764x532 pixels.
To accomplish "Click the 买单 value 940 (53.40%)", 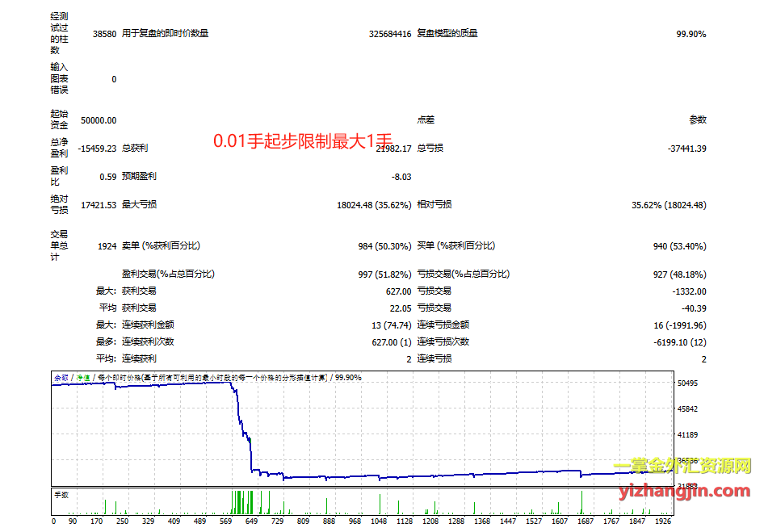I will click(x=678, y=246).
